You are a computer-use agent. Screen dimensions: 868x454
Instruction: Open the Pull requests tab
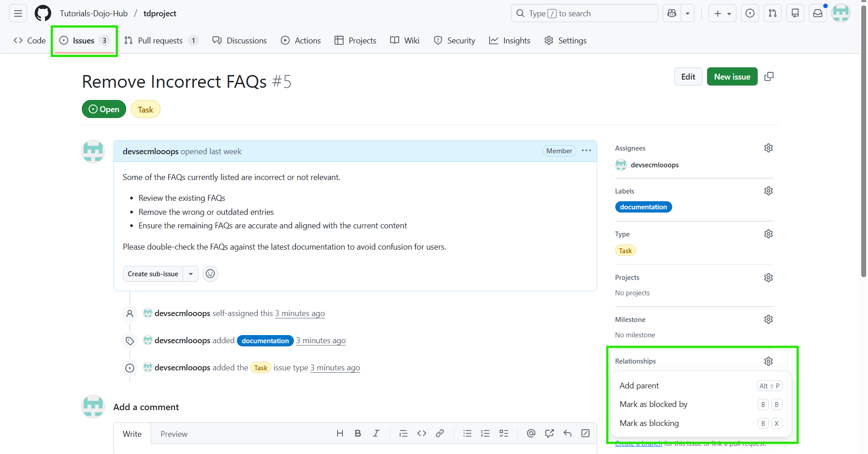[161, 40]
